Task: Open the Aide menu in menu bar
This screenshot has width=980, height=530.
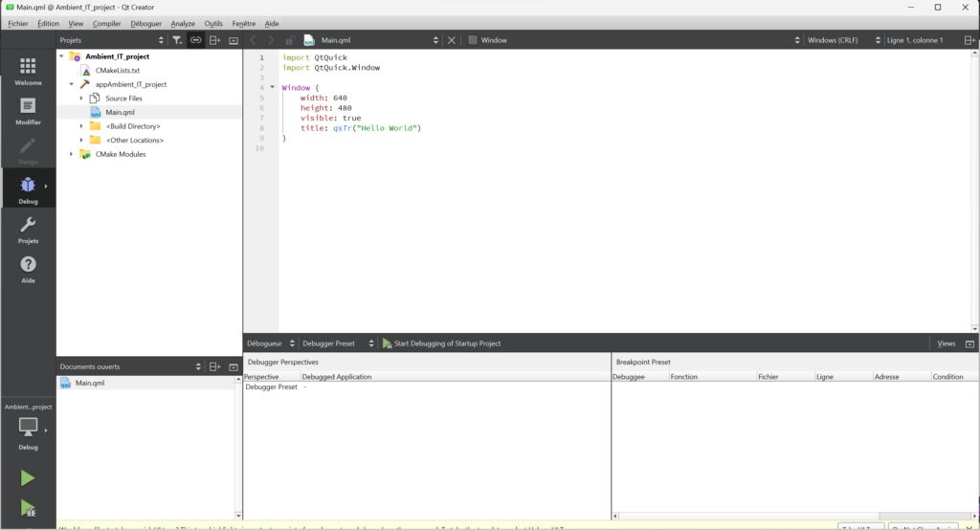Action: click(272, 23)
